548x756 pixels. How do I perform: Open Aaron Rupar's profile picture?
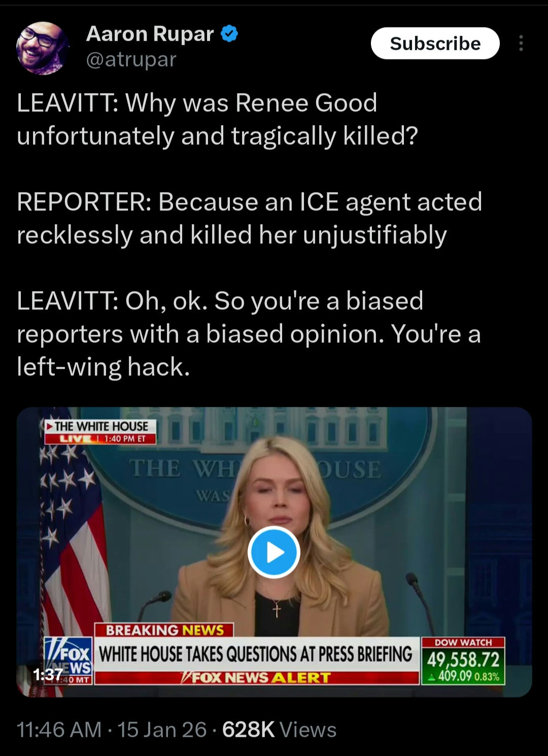coord(43,48)
